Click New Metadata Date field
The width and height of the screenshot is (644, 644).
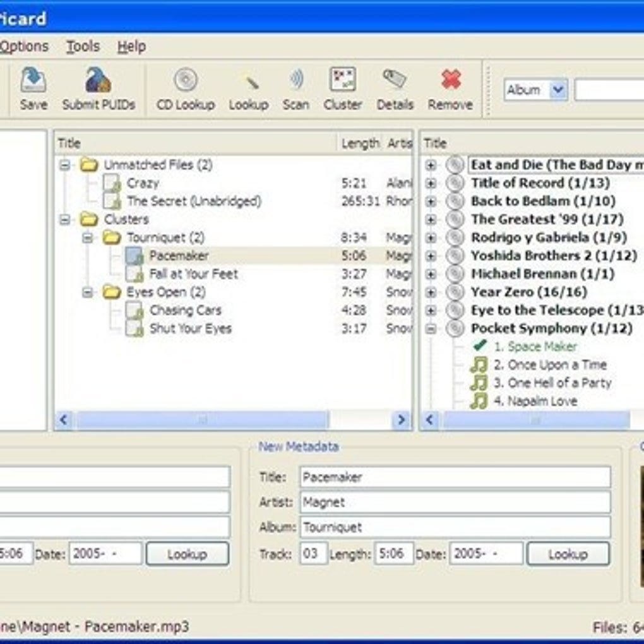(486, 554)
